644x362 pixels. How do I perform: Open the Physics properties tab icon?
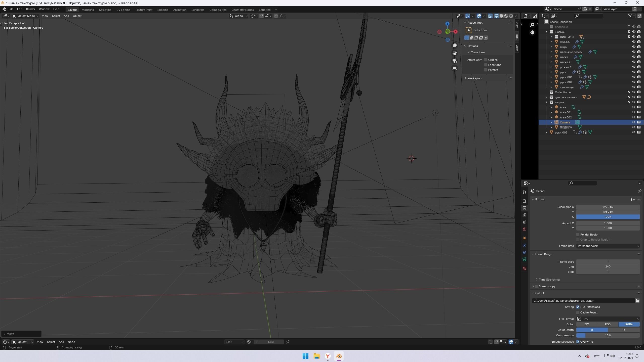525,245
